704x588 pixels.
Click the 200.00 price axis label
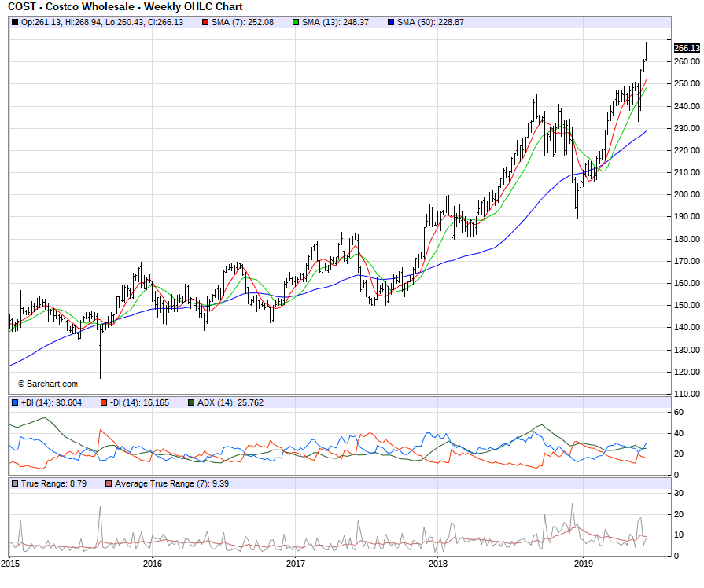click(x=686, y=194)
